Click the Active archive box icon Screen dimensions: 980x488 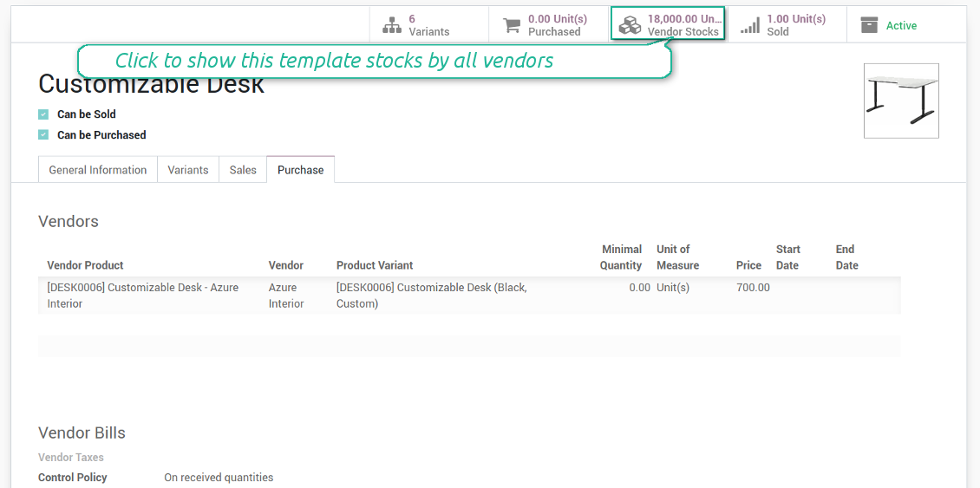point(869,25)
